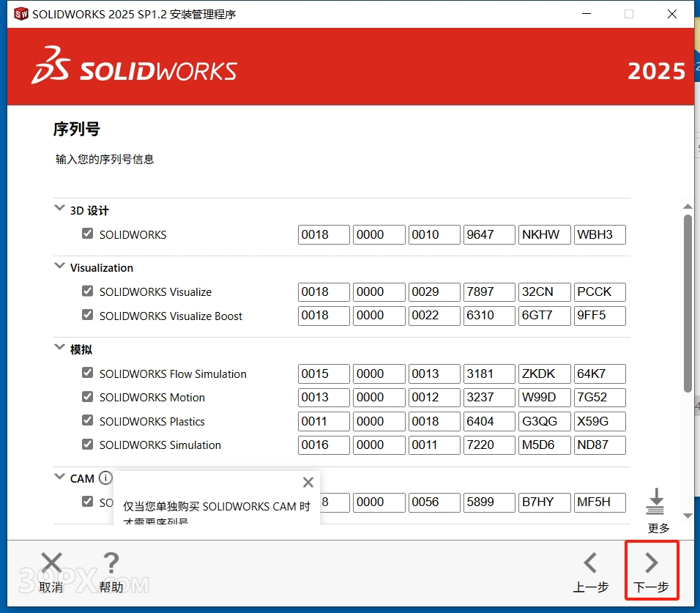Collapse the 模拟 section
The width and height of the screenshot is (700, 613).
pos(59,348)
